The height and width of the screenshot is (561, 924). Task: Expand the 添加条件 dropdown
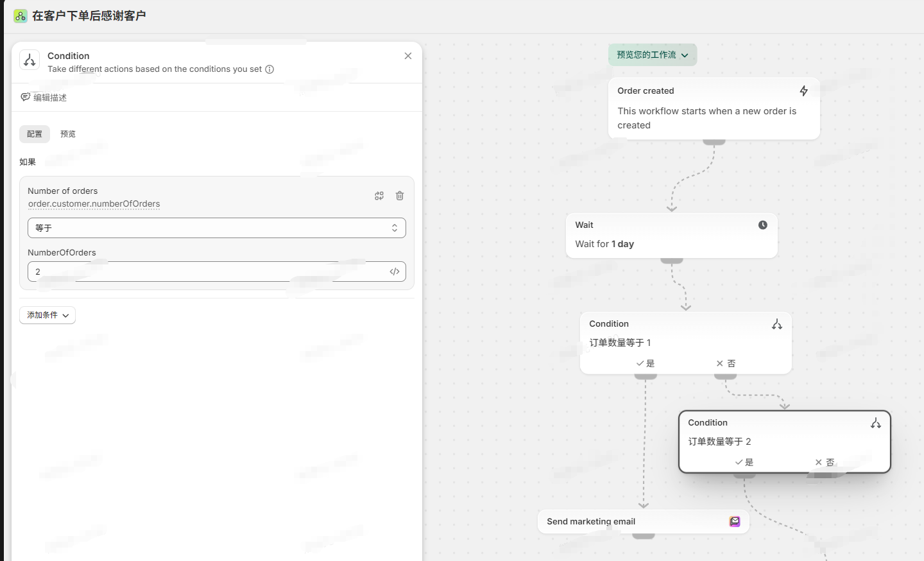47,315
